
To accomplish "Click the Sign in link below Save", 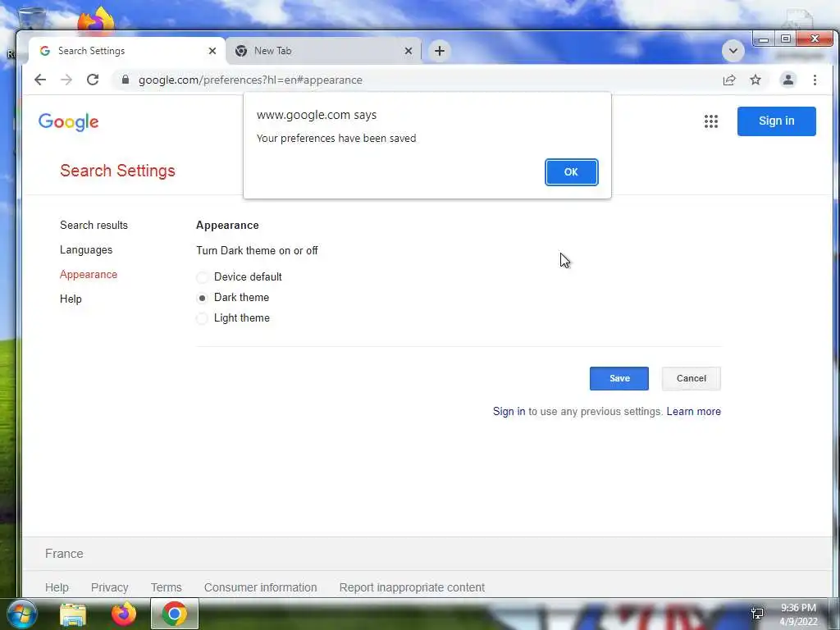I will coord(509,412).
